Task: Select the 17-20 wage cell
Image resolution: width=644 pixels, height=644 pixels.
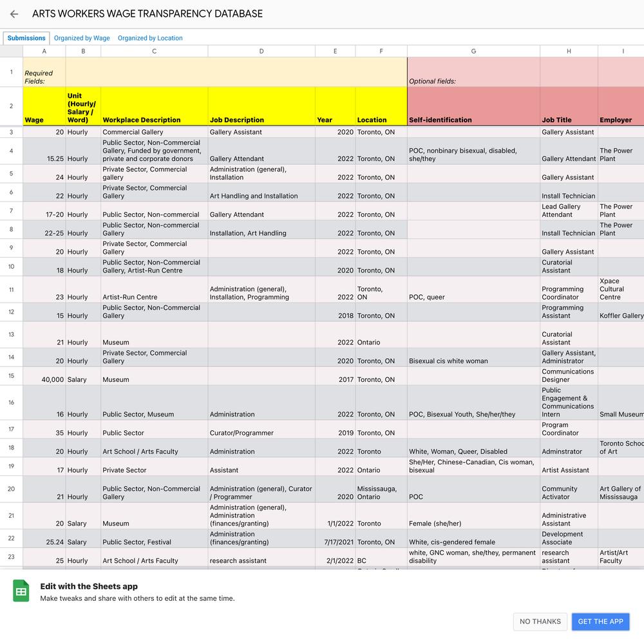Action: click(x=44, y=211)
